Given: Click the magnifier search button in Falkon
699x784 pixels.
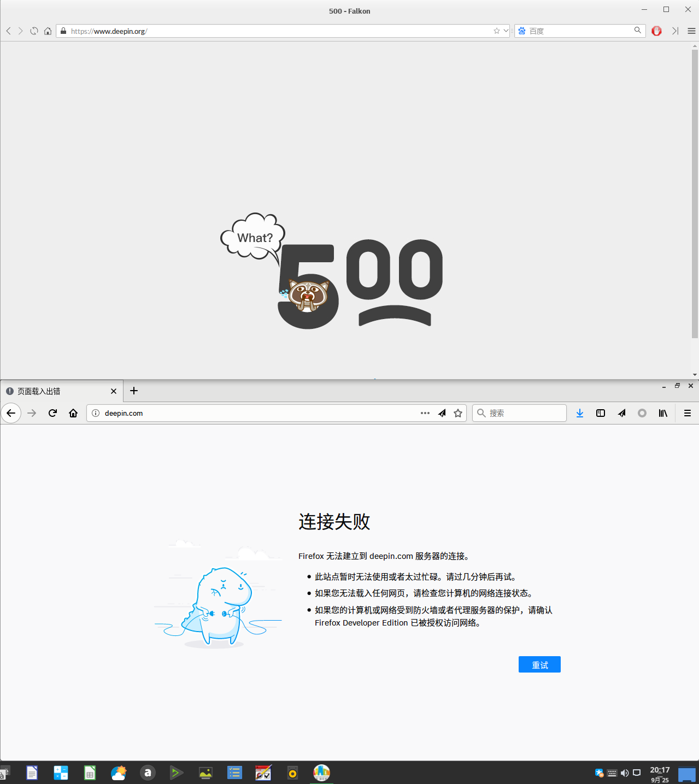Looking at the screenshot, I should click(x=638, y=31).
